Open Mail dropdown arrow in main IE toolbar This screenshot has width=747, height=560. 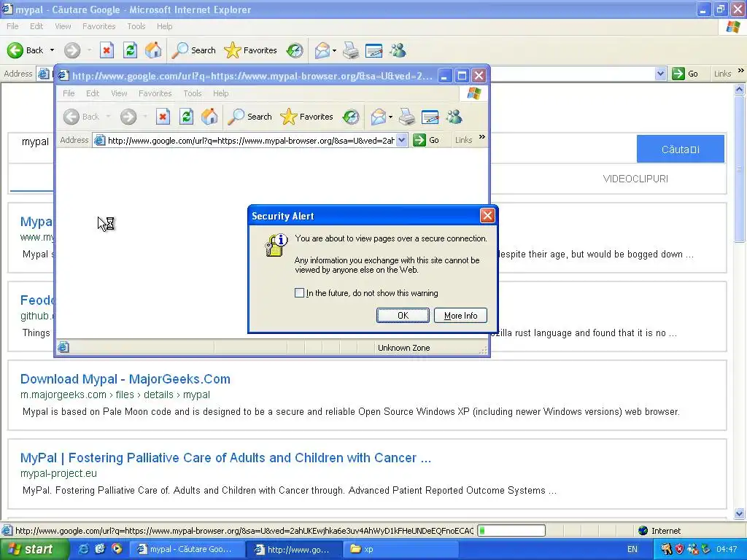(x=334, y=50)
